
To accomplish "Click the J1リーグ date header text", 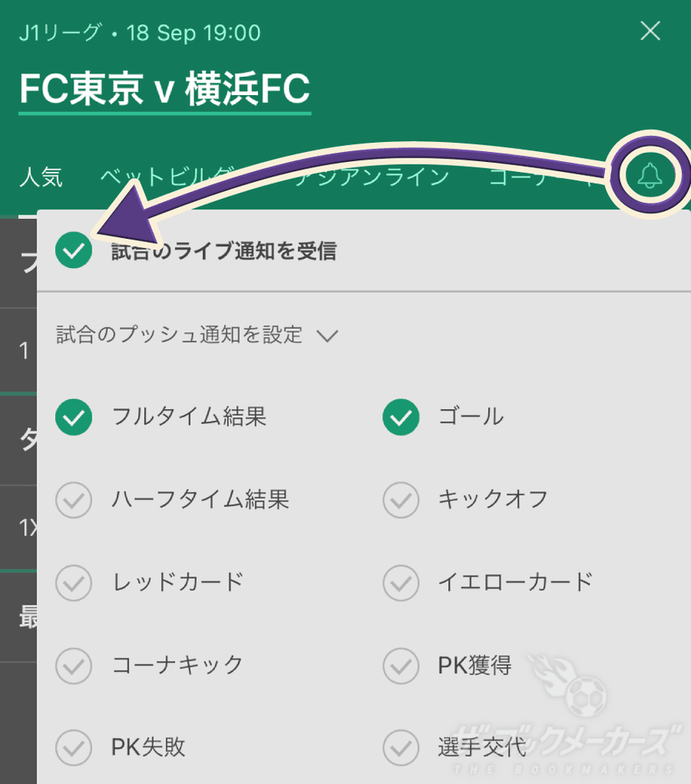I will pyautogui.click(x=140, y=33).
